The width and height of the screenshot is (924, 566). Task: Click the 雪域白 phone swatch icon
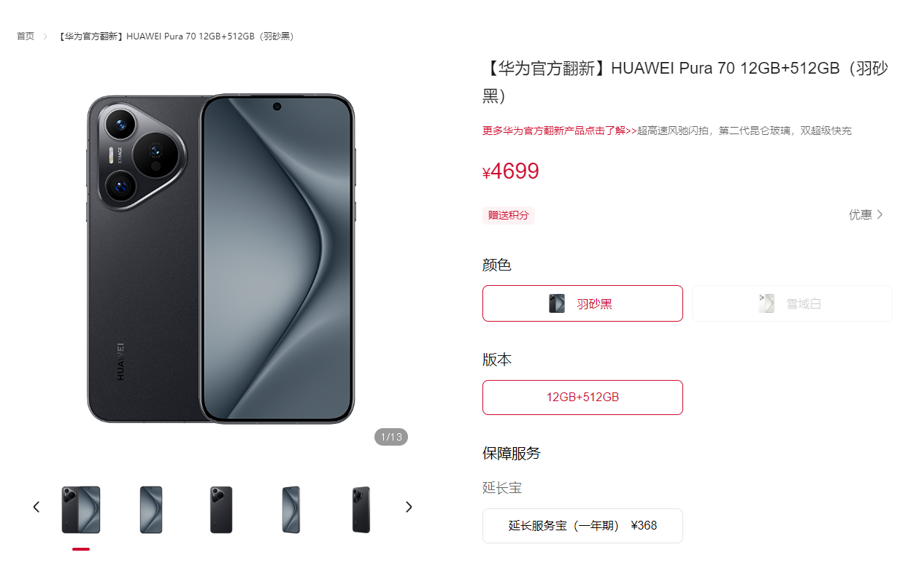pyautogui.click(x=766, y=303)
